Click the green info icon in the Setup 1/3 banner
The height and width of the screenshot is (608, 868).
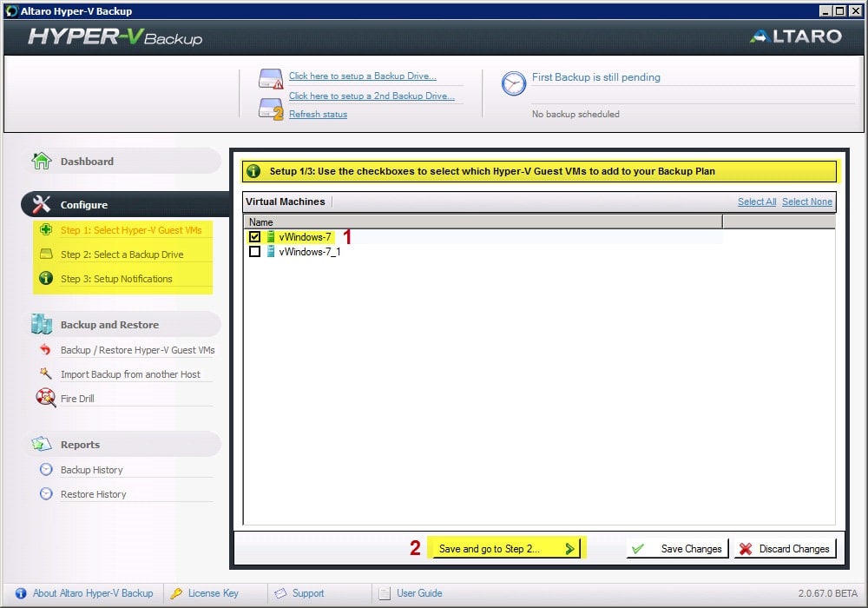(253, 171)
